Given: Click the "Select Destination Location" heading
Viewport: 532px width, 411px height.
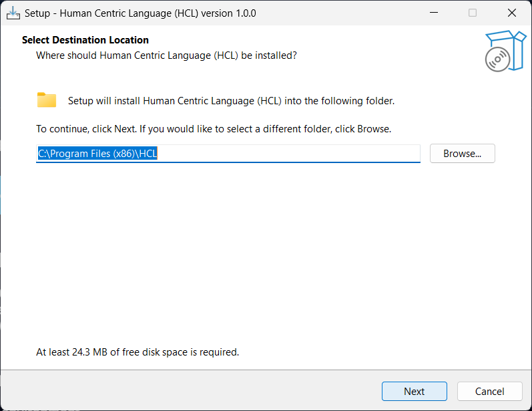Looking at the screenshot, I should click(85, 40).
